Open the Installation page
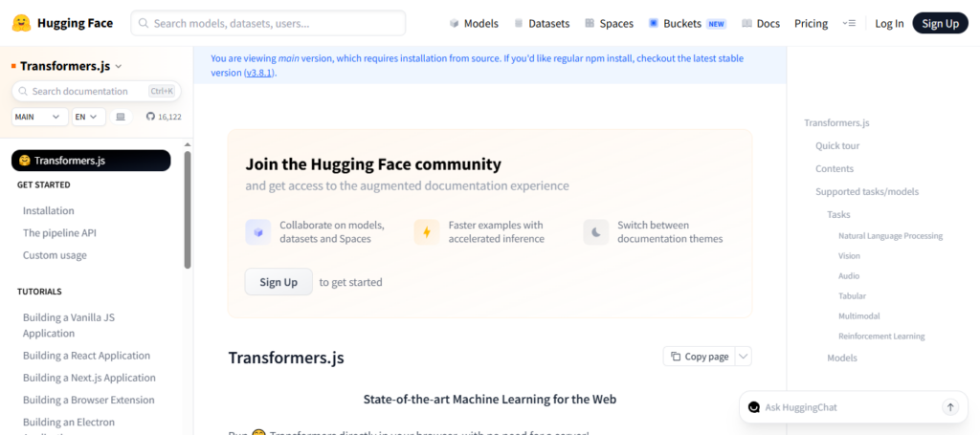This screenshot has height=435, width=980. click(49, 211)
